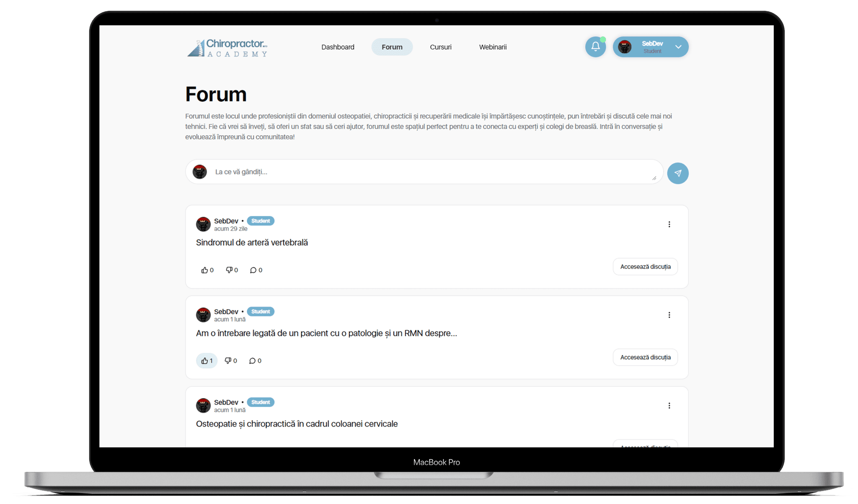Click Accesează discuția on first post
Image resolution: width=858 pixels, height=504 pixels.
[x=645, y=266]
